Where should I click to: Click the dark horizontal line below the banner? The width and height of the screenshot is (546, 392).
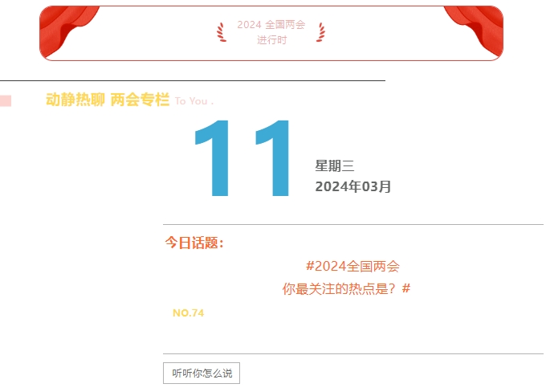[x=193, y=80]
